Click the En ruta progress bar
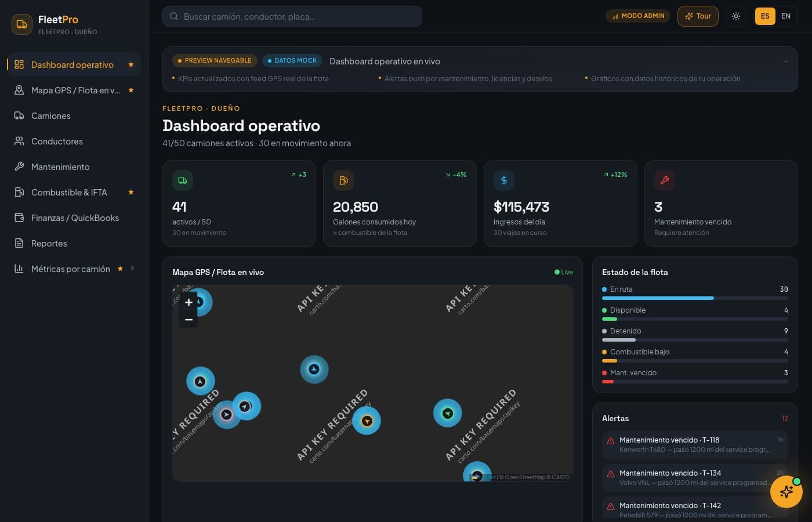812x522 pixels. pyautogui.click(x=695, y=298)
